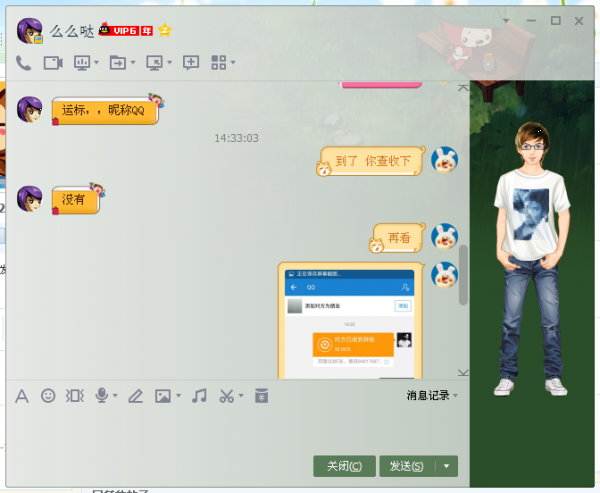600x493 pixels.
Task: Click the chat scrollbar thumb
Action: pos(463,275)
